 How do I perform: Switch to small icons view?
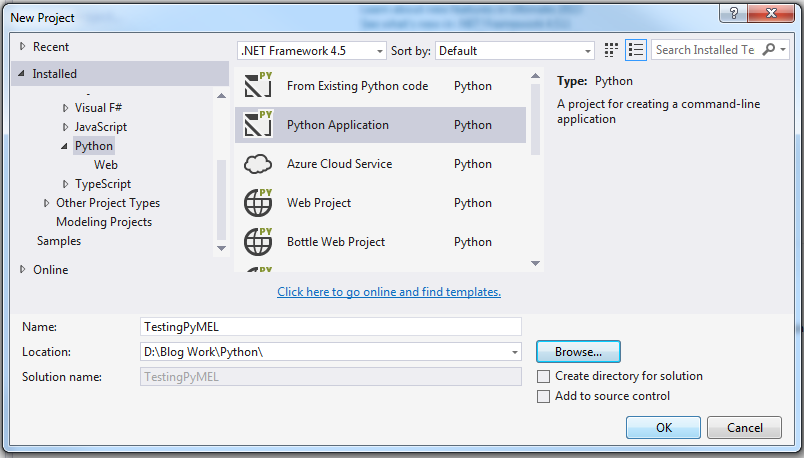click(611, 50)
